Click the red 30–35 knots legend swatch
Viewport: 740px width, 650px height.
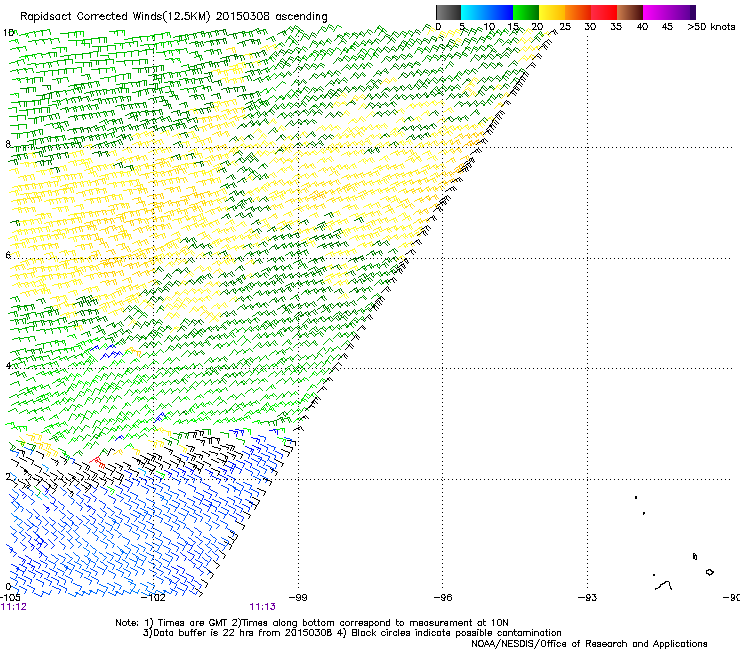click(604, 12)
